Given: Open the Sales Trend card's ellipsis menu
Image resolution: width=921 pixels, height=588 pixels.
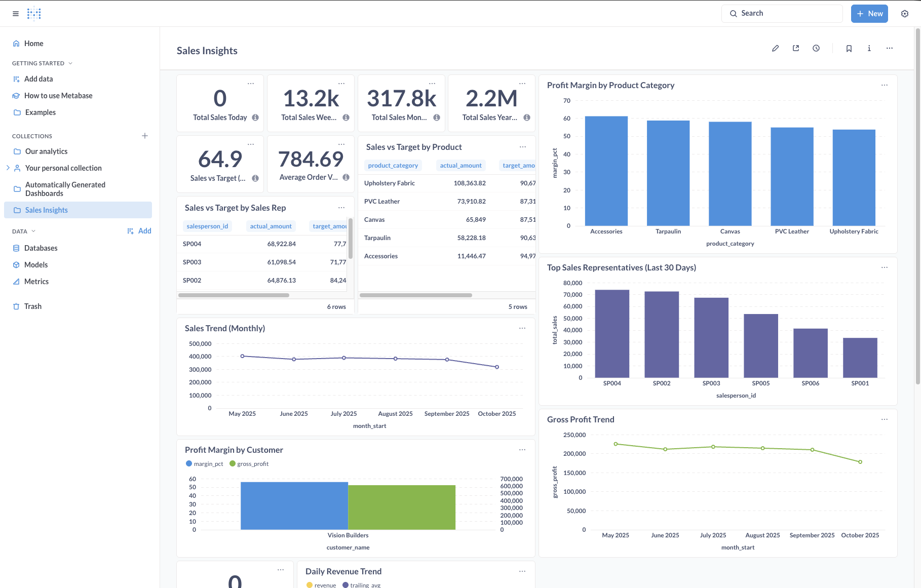Looking at the screenshot, I should tap(522, 328).
